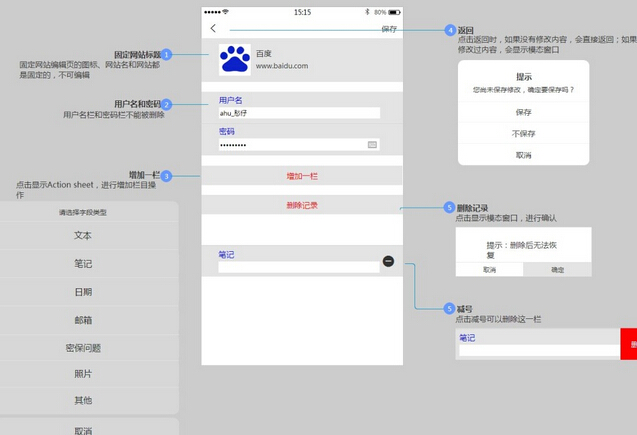Click the Baidu paw logo icon
637x435 pixels.
pyautogui.click(x=235, y=60)
